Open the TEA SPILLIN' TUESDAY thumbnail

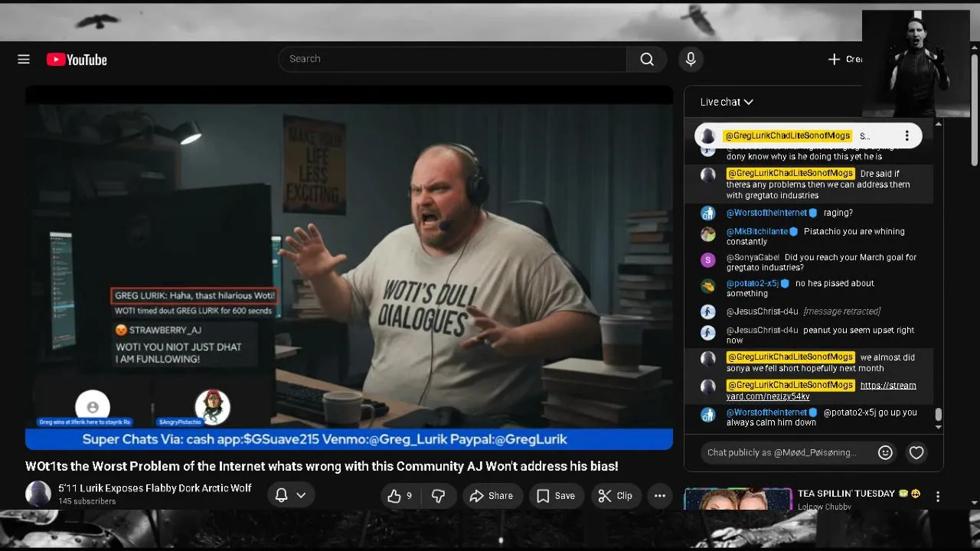[x=738, y=499]
